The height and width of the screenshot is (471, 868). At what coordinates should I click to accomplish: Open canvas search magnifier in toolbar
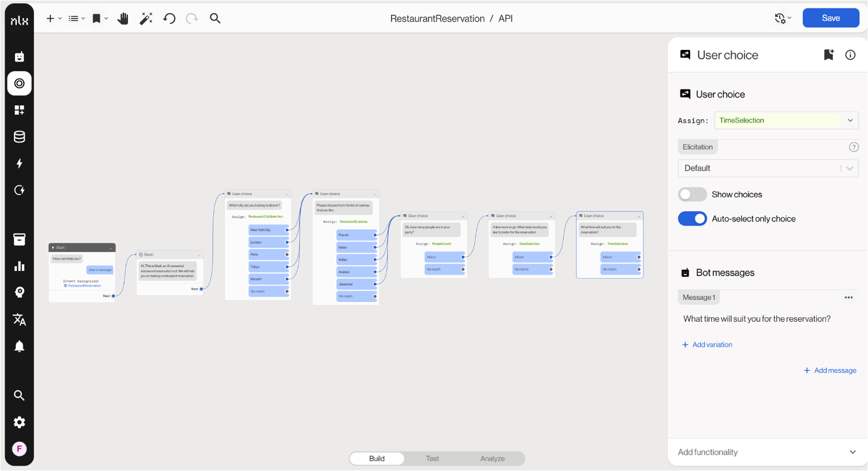[215, 19]
